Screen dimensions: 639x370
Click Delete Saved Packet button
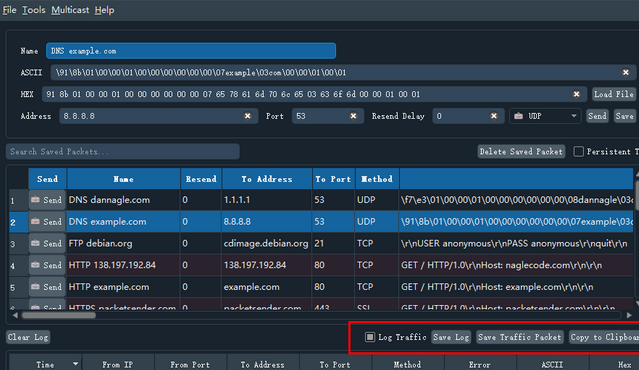[521, 152]
